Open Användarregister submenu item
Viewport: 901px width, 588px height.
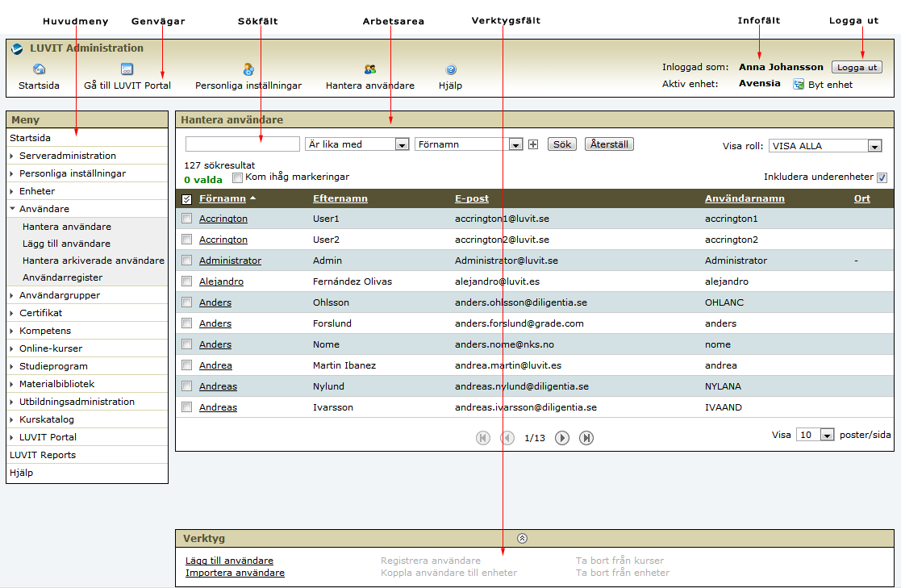point(62,277)
